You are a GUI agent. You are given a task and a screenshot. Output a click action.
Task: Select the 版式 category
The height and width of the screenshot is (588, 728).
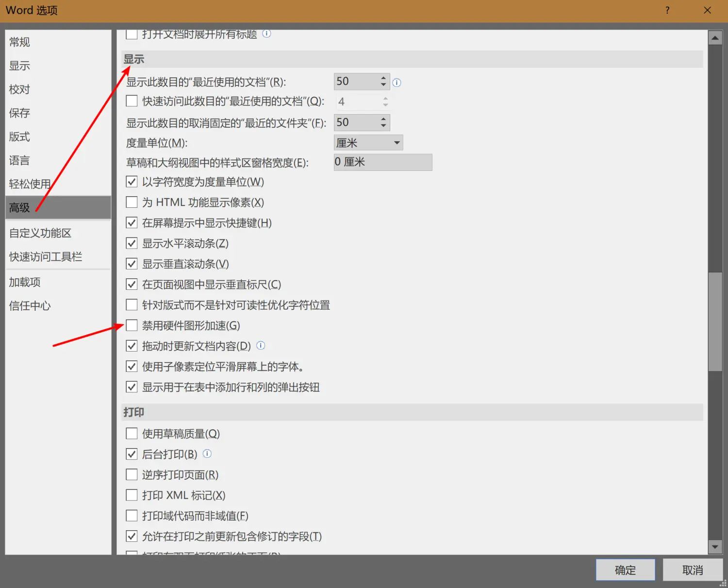(x=58, y=137)
